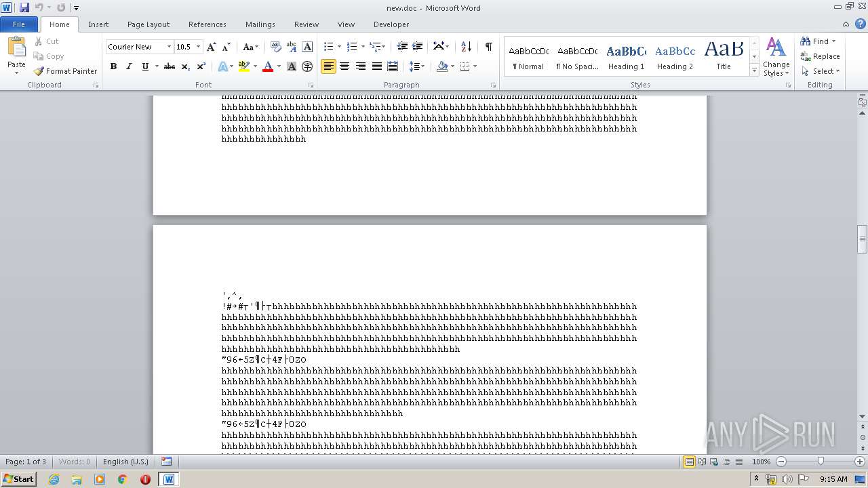
Task: Open Borders dropdown arrow
Action: click(475, 66)
